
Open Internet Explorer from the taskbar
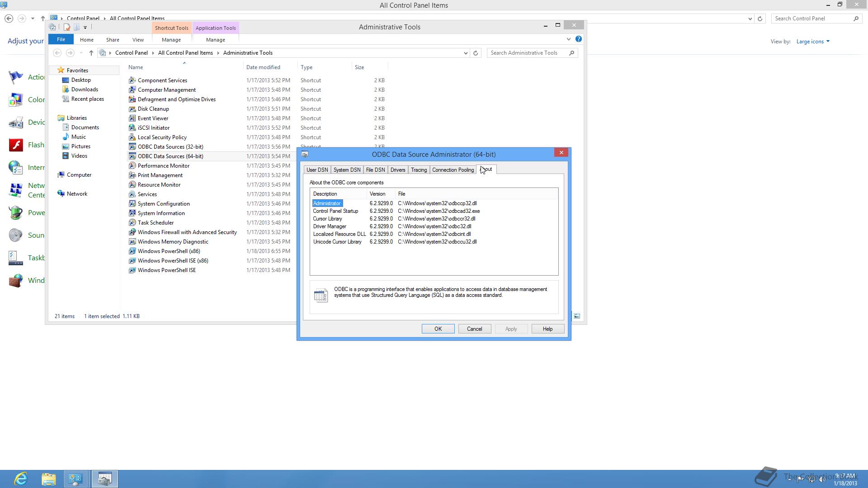[x=21, y=479]
